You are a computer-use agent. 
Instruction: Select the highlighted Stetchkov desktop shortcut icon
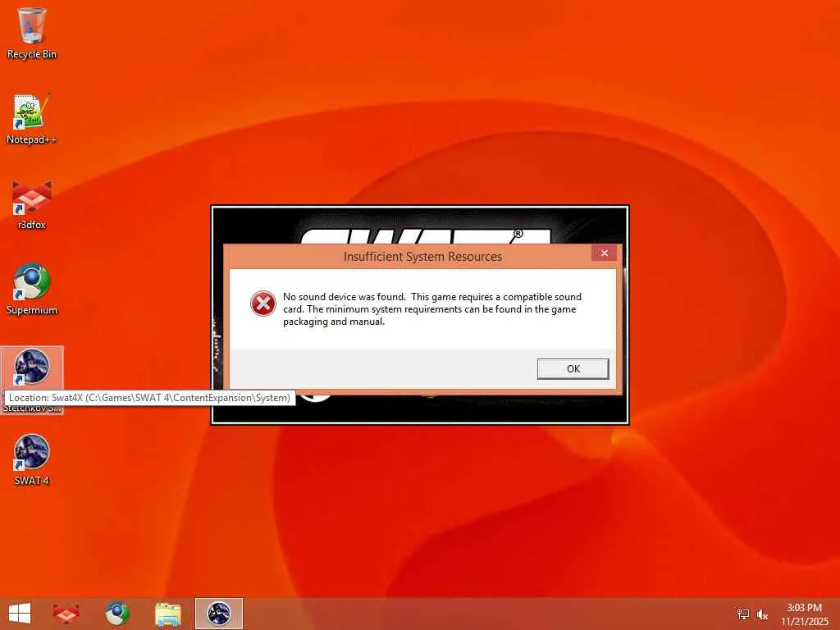point(32,367)
